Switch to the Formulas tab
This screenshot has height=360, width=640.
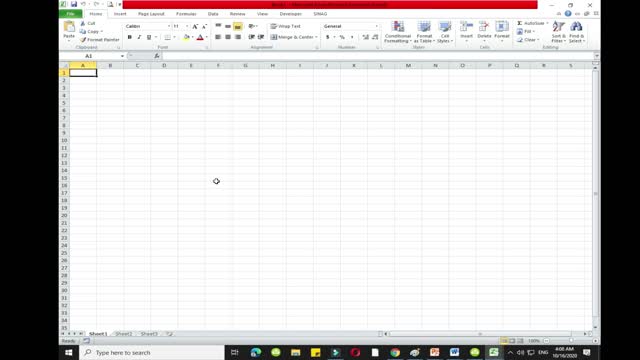coord(186,14)
